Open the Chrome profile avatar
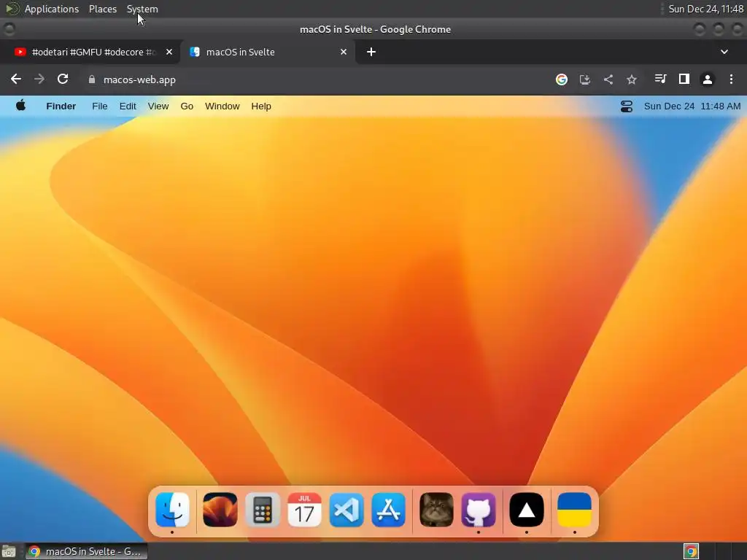 pyautogui.click(x=708, y=79)
